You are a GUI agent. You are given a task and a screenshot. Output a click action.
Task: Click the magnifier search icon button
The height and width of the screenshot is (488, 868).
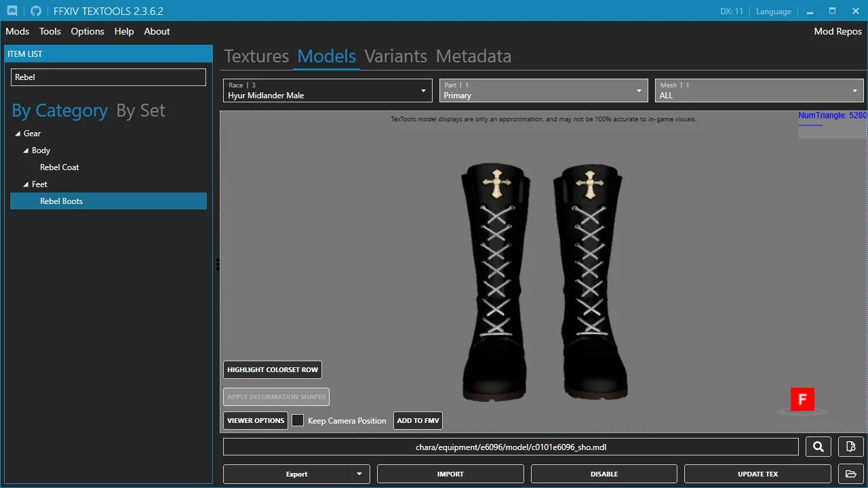[x=818, y=447]
